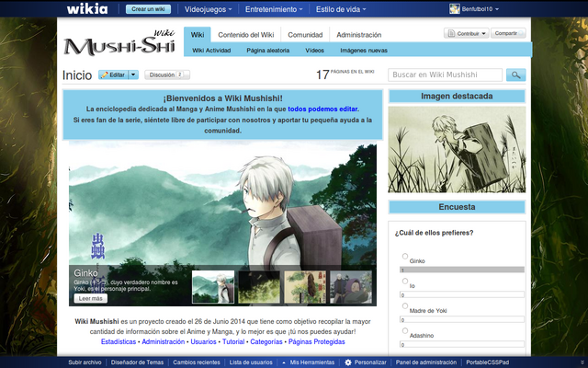
Task: Select the Madre de Yoki option
Action: pyautogui.click(x=405, y=305)
